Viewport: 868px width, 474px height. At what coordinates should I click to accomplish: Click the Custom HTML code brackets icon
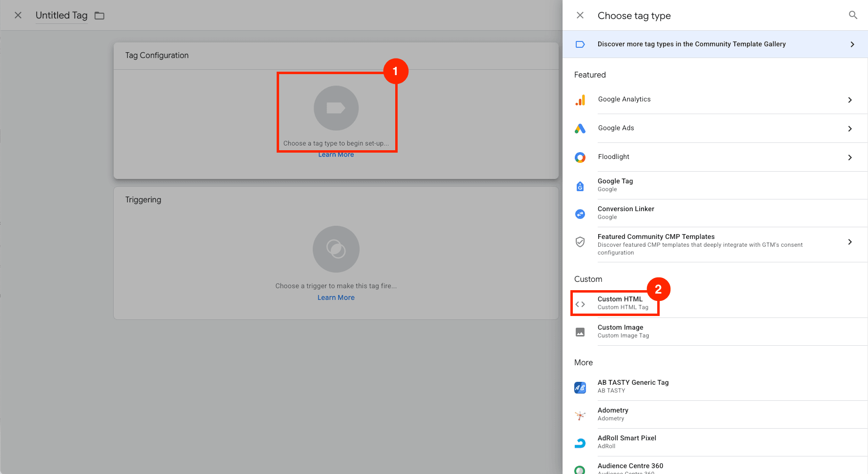pos(580,304)
